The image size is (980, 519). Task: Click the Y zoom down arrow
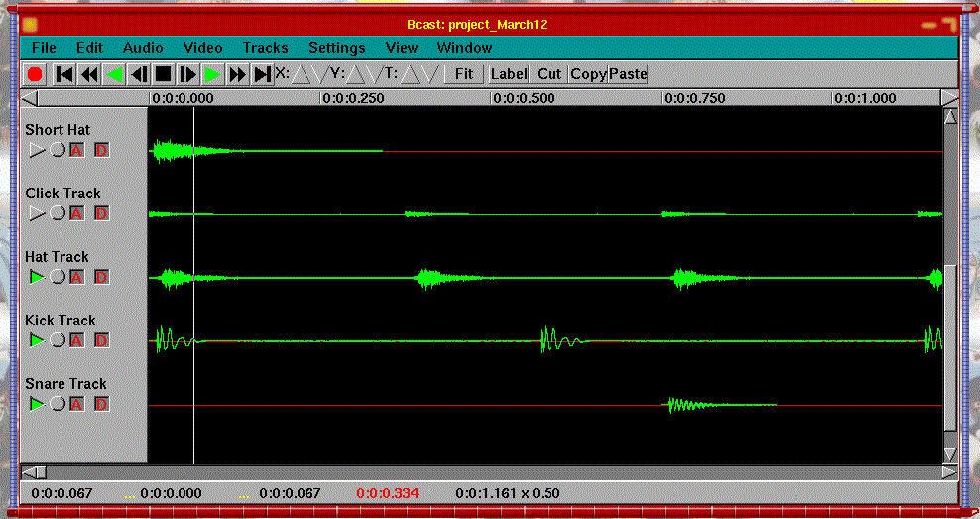coord(375,74)
